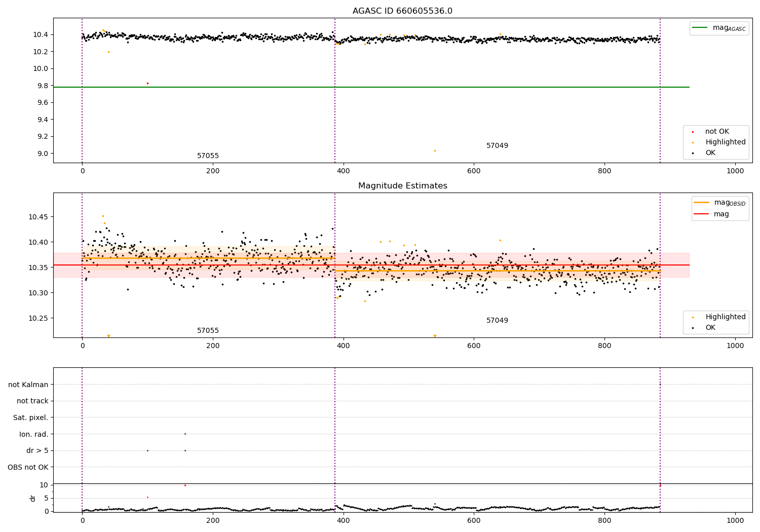Viewport: 760px width, 532px height.
Task: Click the top panel y tick '9.8'
Action: [x=42, y=86]
